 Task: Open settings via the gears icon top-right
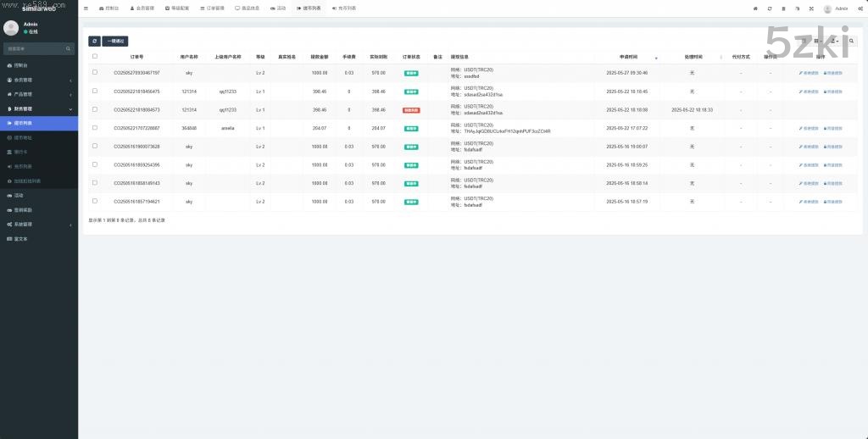click(x=860, y=8)
